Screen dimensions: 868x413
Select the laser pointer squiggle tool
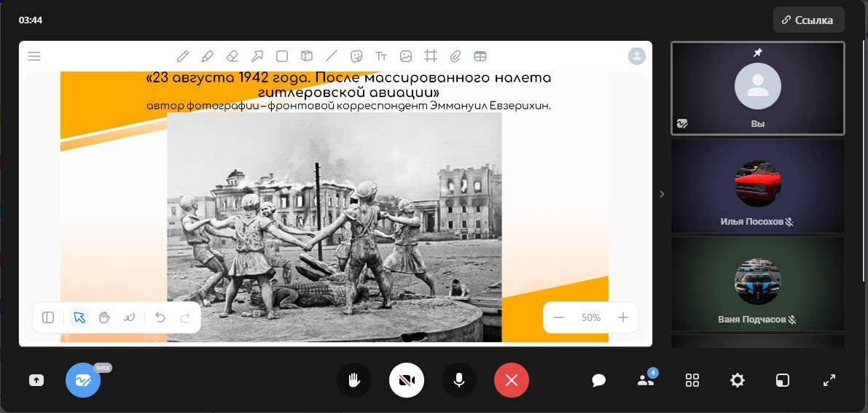pyautogui.click(x=129, y=317)
